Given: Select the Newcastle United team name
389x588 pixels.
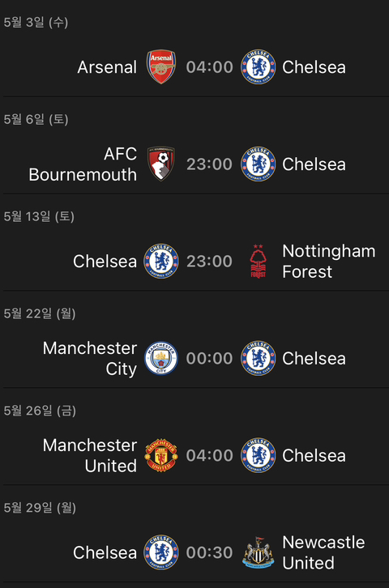Looking at the screenshot, I should 323,552.
